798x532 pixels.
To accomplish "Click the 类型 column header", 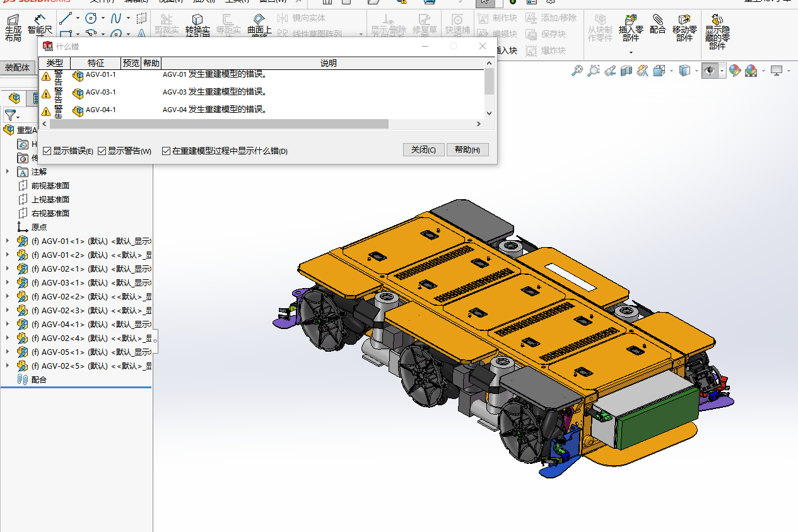I will [54, 63].
